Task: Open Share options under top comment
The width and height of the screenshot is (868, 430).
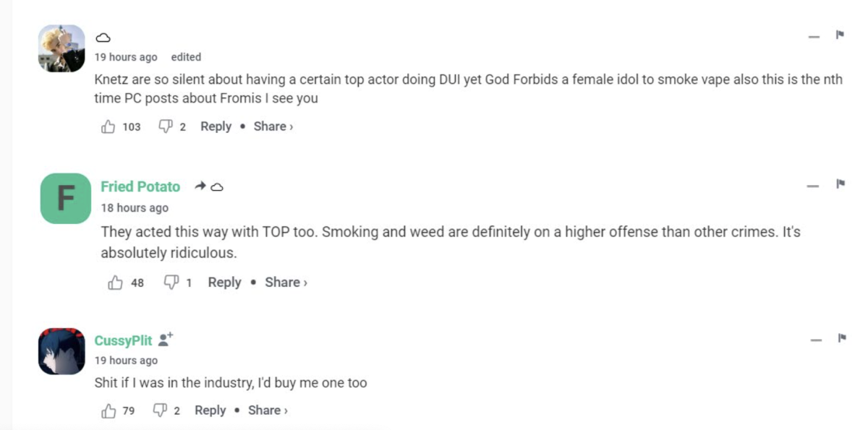Action: tap(273, 126)
